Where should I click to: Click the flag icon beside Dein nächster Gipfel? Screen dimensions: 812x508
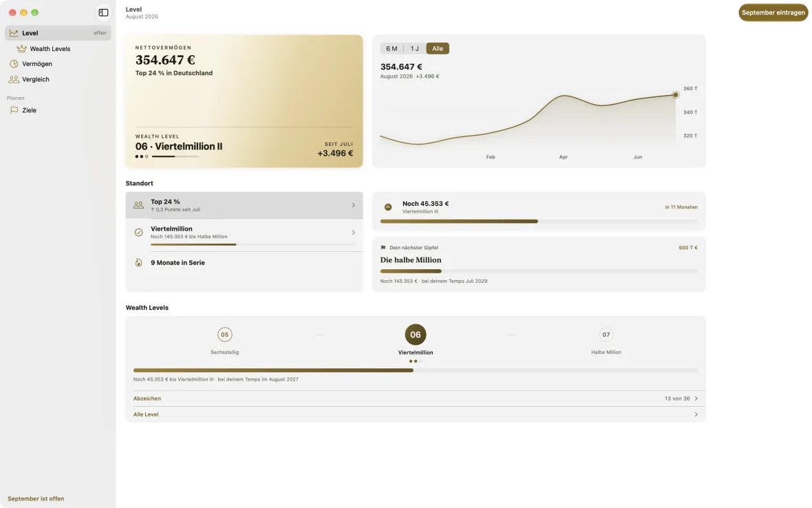click(x=383, y=248)
